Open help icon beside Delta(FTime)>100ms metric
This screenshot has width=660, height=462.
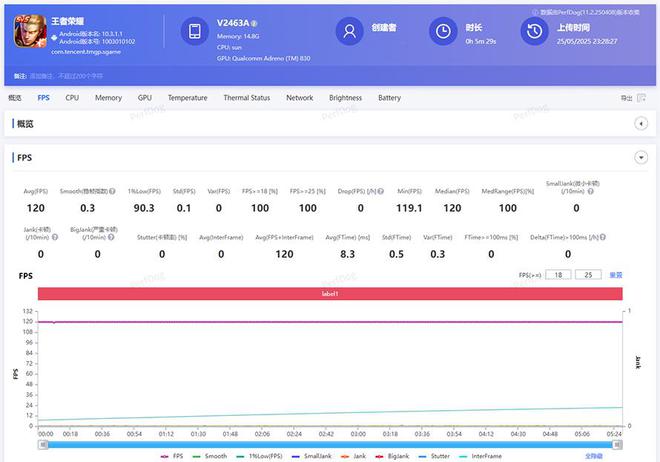(x=603, y=237)
